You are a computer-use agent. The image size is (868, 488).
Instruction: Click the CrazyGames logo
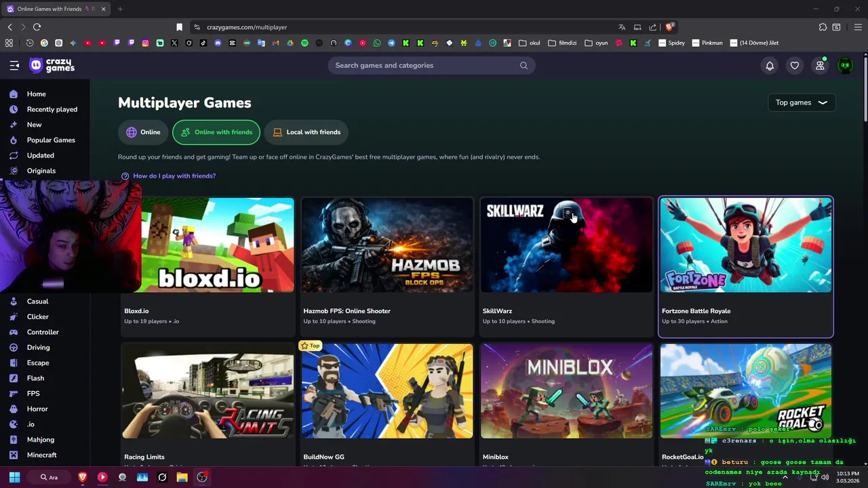(52, 66)
